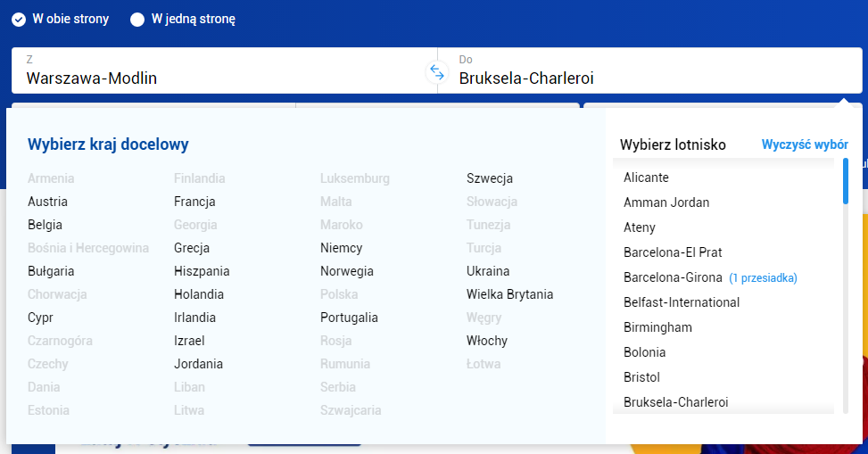Viewport: 868px width, 454px height.
Task: Choose Irlandia as destination country
Action: point(194,318)
